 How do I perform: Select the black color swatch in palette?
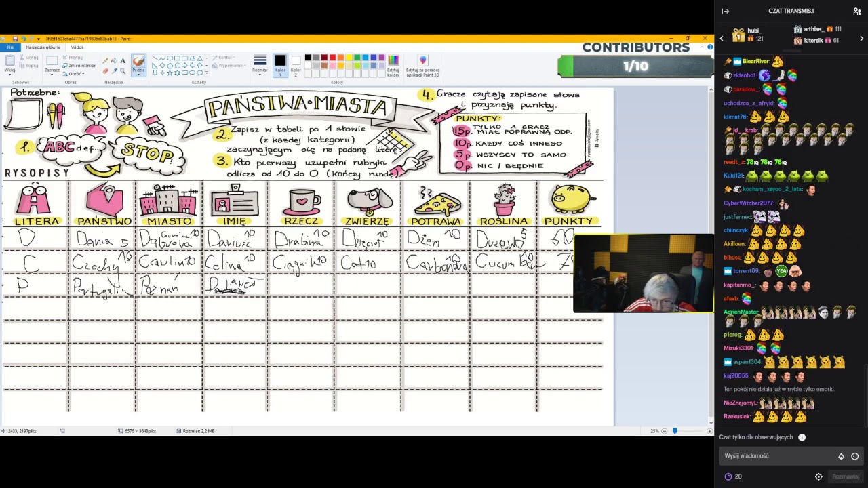pos(308,58)
